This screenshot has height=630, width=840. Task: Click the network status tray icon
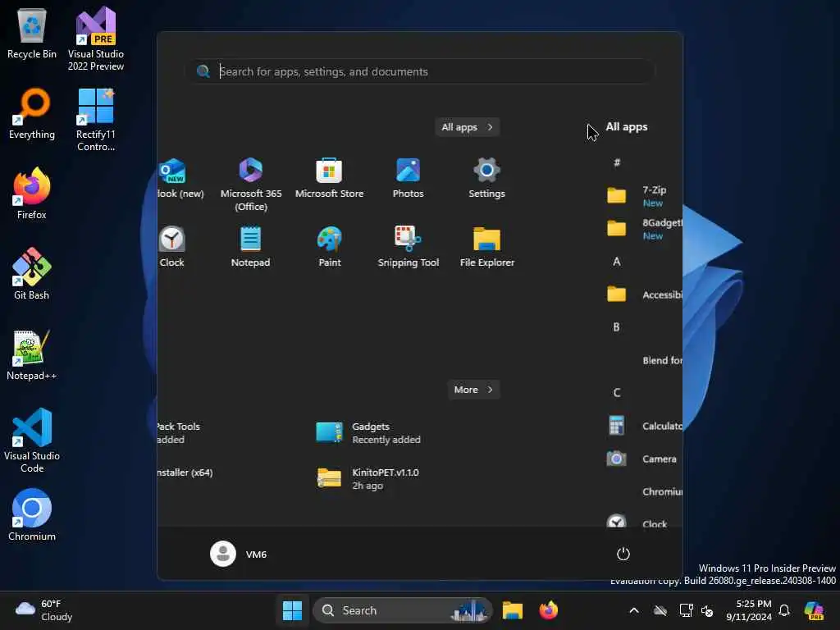click(x=686, y=610)
